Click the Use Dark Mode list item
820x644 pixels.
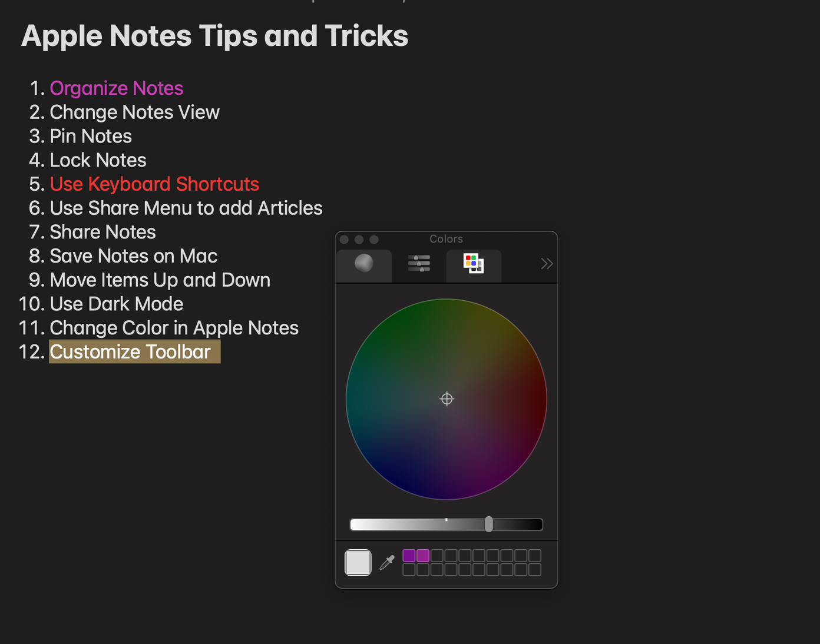[x=117, y=304]
